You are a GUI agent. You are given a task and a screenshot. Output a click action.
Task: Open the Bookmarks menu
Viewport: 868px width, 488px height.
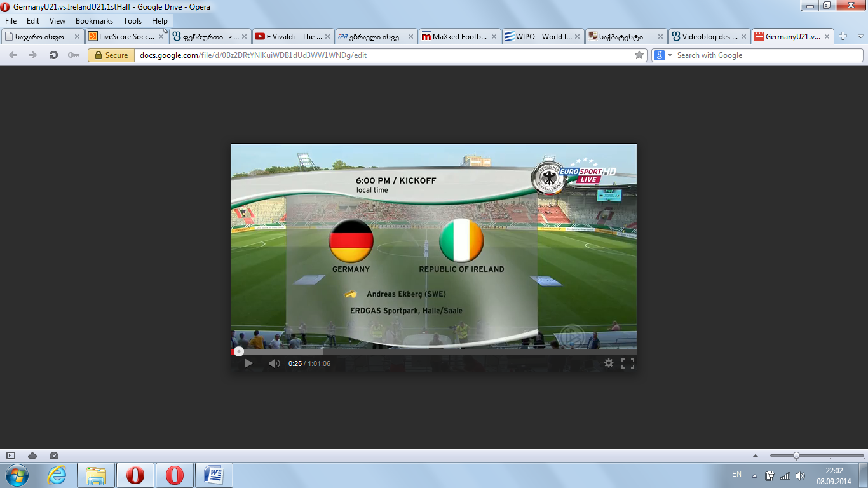click(x=94, y=21)
